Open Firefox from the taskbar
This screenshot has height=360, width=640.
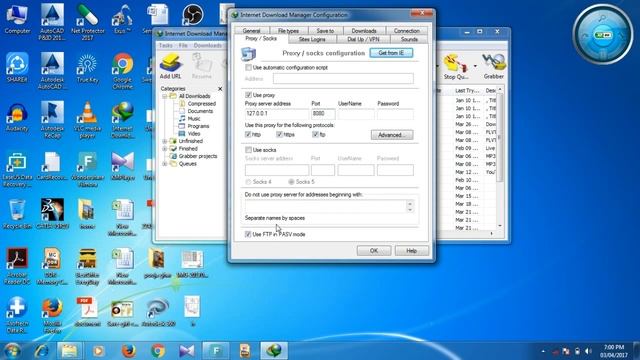[x=128, y=350]
